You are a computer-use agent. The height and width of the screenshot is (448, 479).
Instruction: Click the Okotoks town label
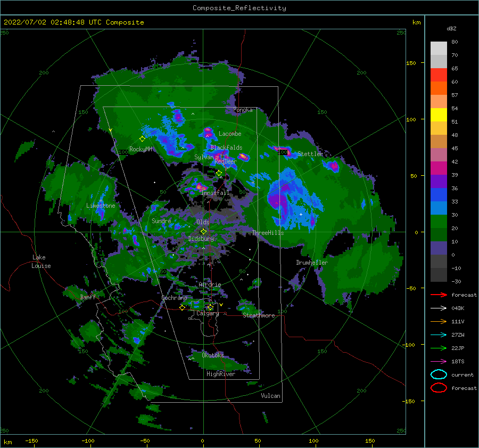[x=212, y=355]
